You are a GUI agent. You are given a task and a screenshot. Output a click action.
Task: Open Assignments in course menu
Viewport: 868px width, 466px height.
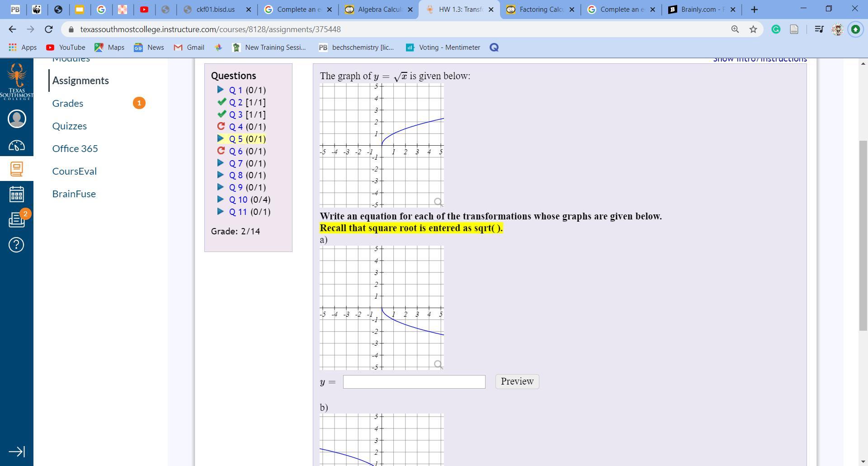pyautogui.click(x=80, y=81)
